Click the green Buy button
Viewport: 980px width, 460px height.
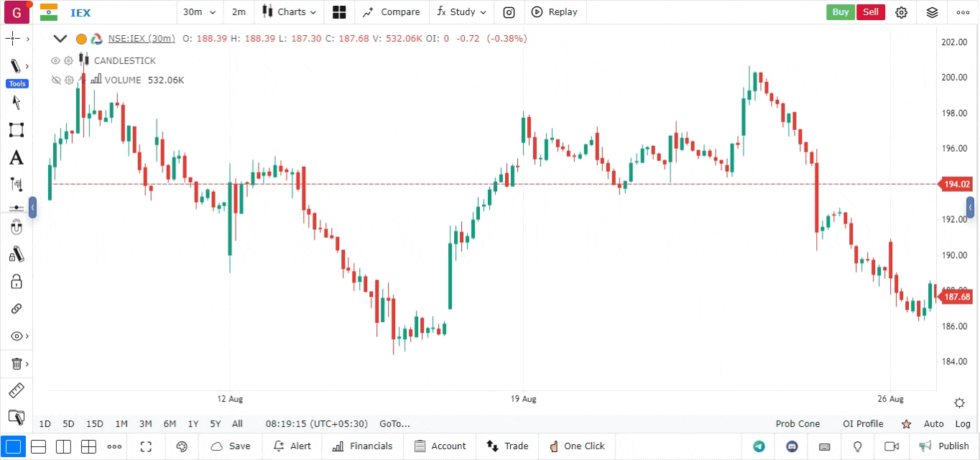(840, 12)
